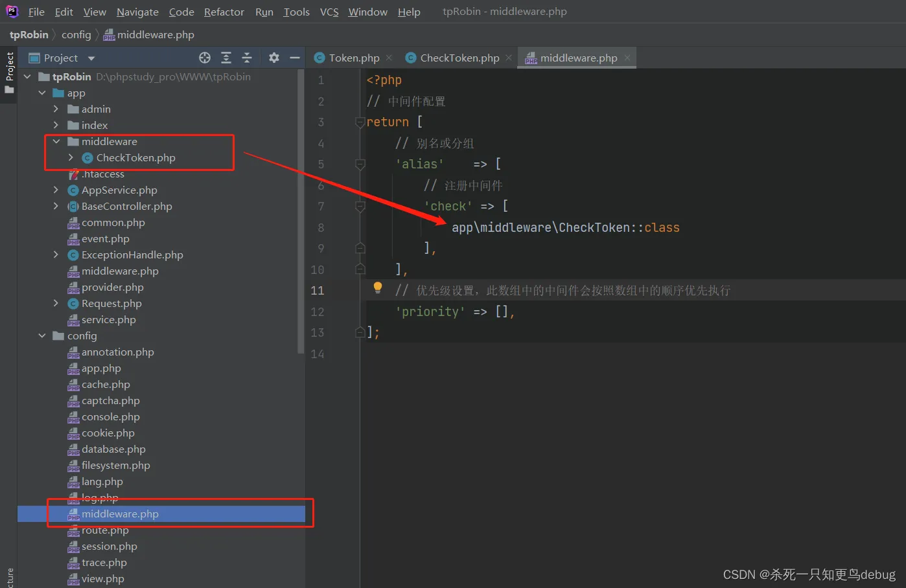Image resolution: width=906 pixels, height=588 pixels.
Task: Close the Token.php tab
Action: (389, 58)
